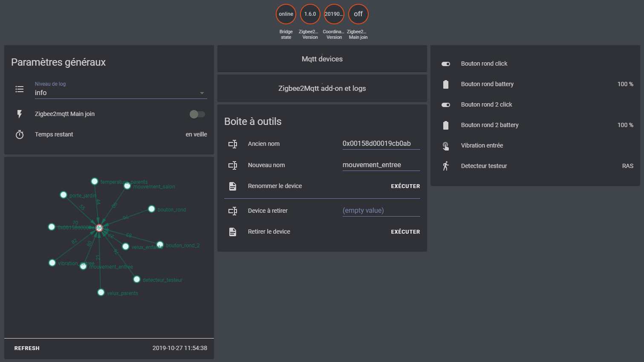Toggle the Zigbee2mqtt Main join switch
Viewport: 644px width, 362px height.
pyautogui.click(x=197, y=114)
